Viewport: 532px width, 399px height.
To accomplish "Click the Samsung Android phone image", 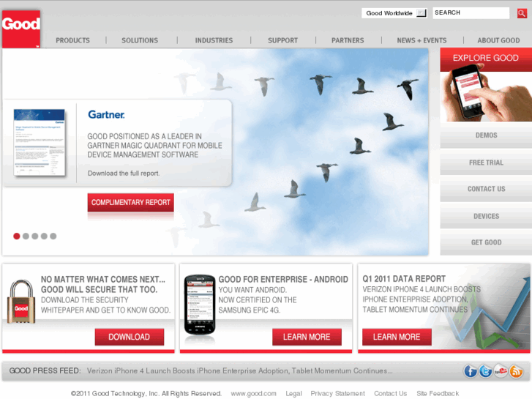I will [x=200, y=305].
